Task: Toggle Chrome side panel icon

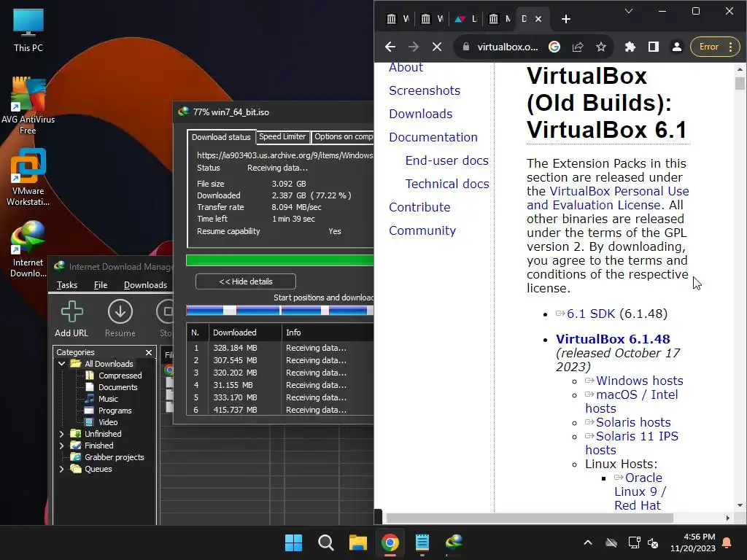Action: (653, 47)
